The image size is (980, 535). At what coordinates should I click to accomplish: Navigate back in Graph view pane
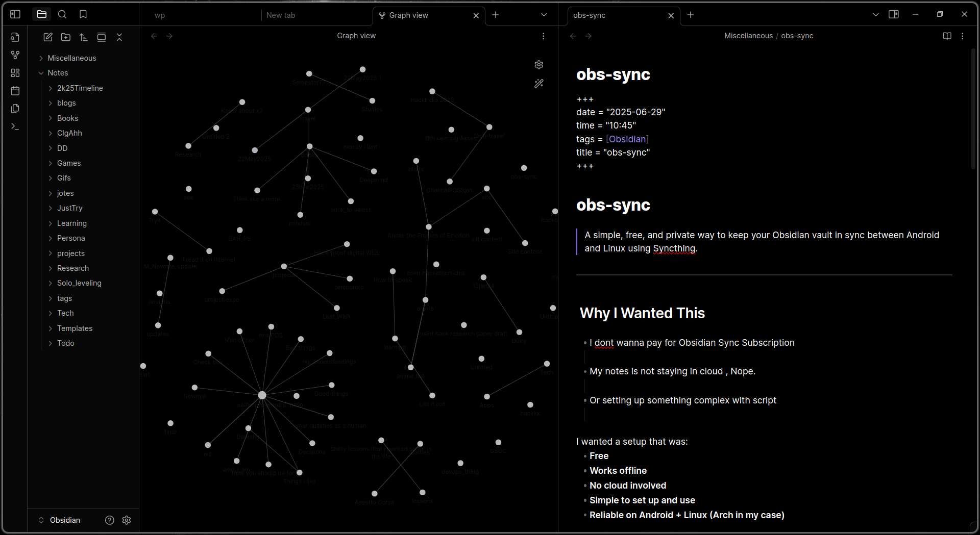[154, 36]
